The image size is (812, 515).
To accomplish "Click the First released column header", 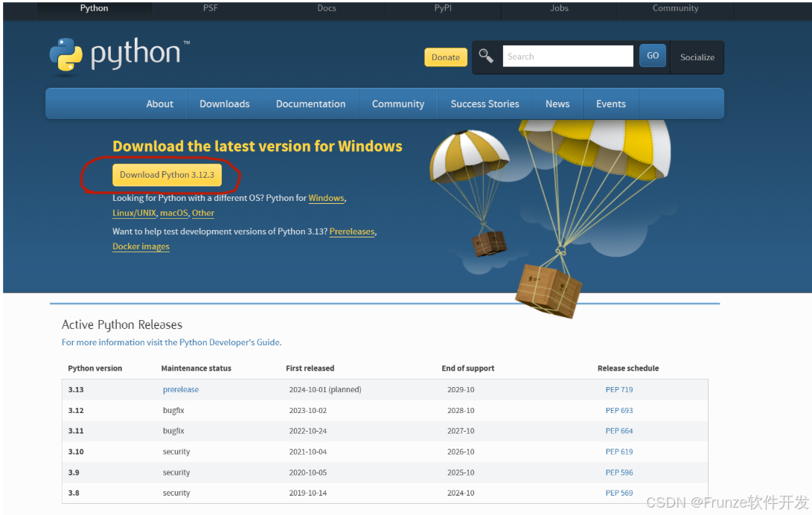I will coord(310,368).
